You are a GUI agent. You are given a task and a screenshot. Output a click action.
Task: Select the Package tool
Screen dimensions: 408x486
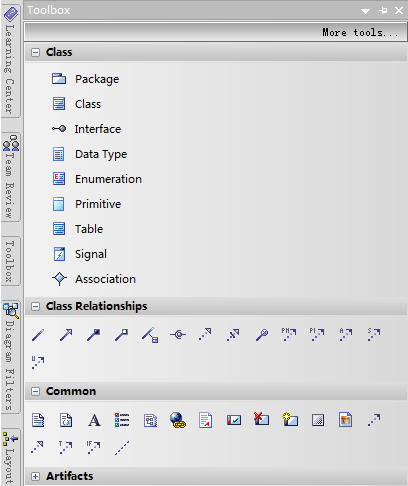(x=85, y=79)
